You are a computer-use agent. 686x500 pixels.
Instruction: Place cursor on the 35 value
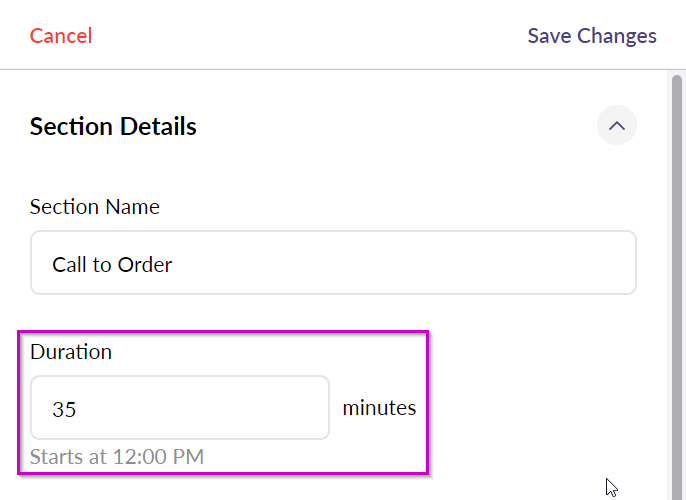(x=64, y=409)
